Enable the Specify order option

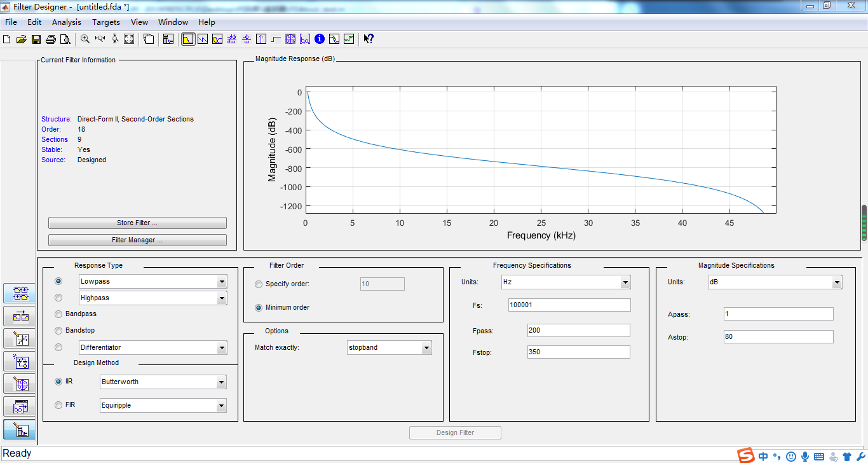click(258, 284)
